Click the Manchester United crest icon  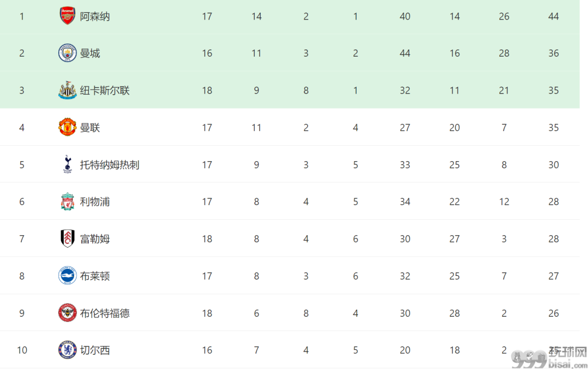[x=68, y=127]
